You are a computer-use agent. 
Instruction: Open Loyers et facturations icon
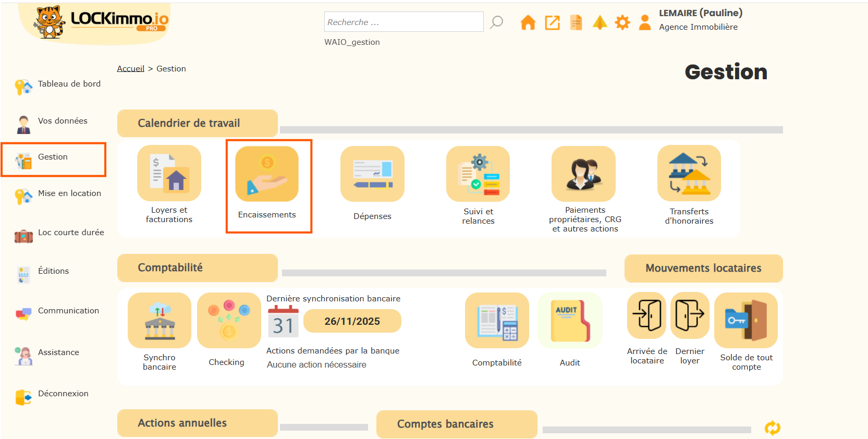(x=169, y=174)
